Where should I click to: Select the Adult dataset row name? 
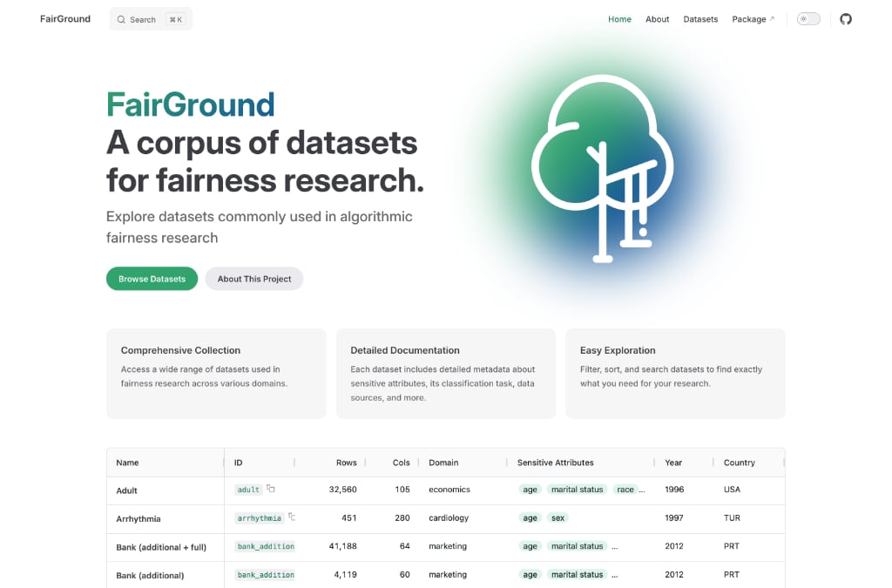[127, 490]
